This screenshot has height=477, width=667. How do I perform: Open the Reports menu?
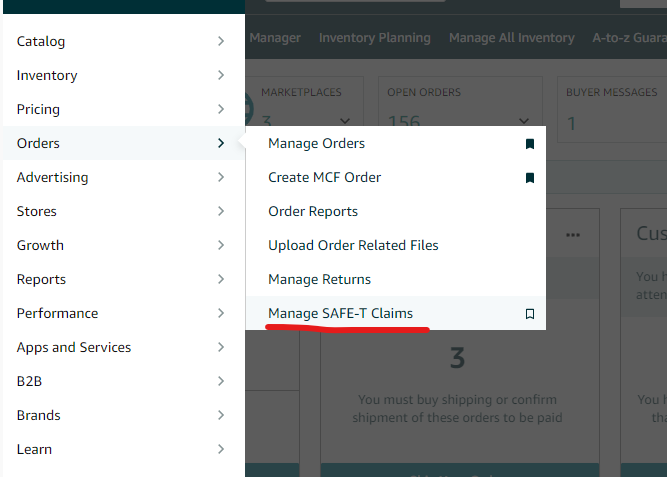click(124, 280)
